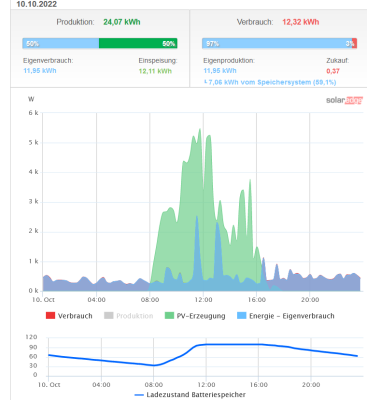Click the red 3% Zukauf bar segment

(354, 43)
